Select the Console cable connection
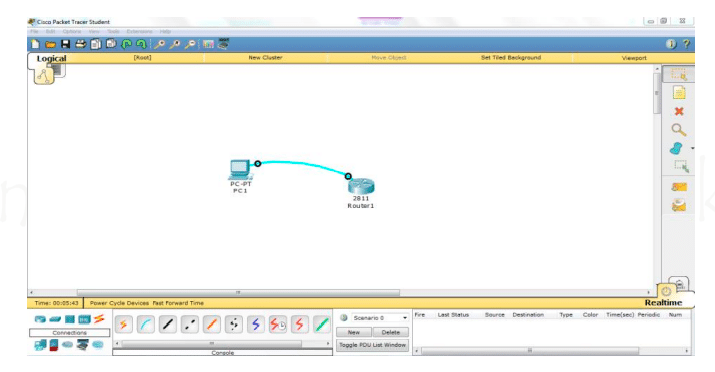This screenshot has width=715, height=372. click(x=146, y=325)
